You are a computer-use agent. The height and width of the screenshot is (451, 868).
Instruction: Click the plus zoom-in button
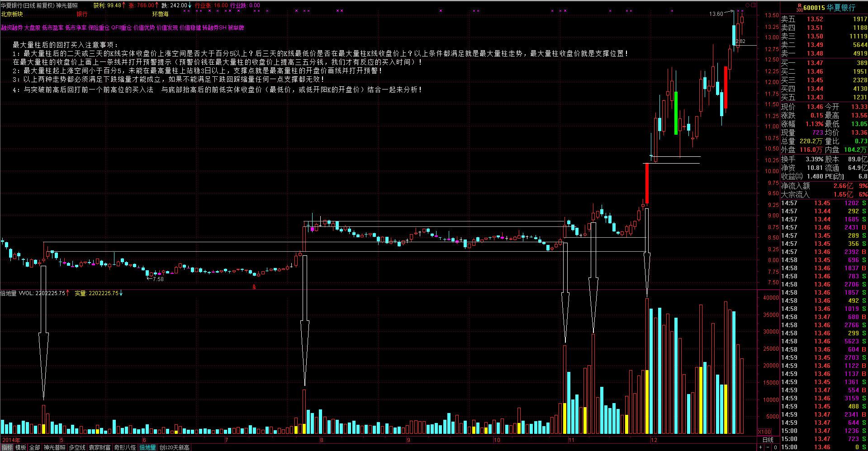(760, 447)
